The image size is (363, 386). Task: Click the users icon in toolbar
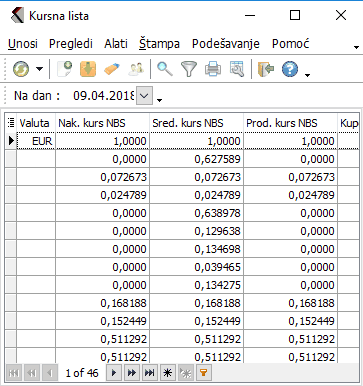tap(136, 69)
